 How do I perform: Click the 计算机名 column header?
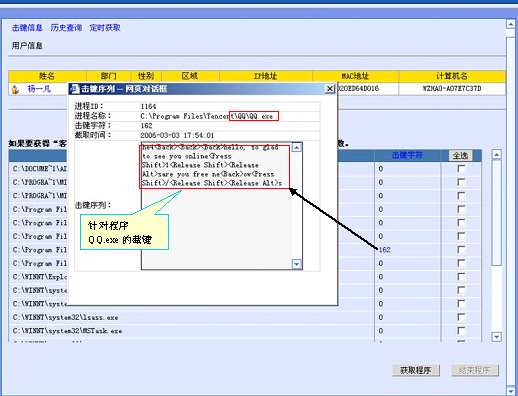click(x=452, y=76)
